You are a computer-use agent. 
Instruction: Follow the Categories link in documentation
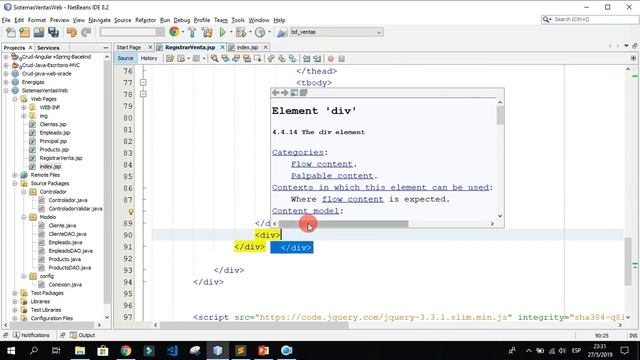pos(298,152)
